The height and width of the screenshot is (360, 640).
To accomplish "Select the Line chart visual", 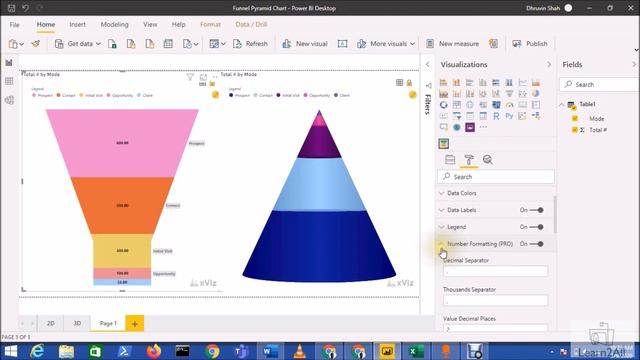I will [x=522, y=83].
